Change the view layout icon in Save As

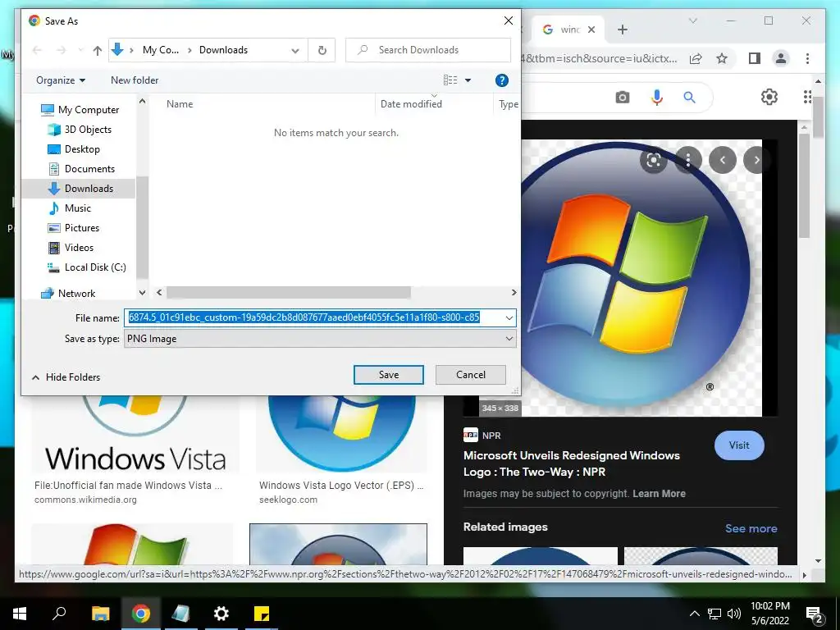point(450,80)
